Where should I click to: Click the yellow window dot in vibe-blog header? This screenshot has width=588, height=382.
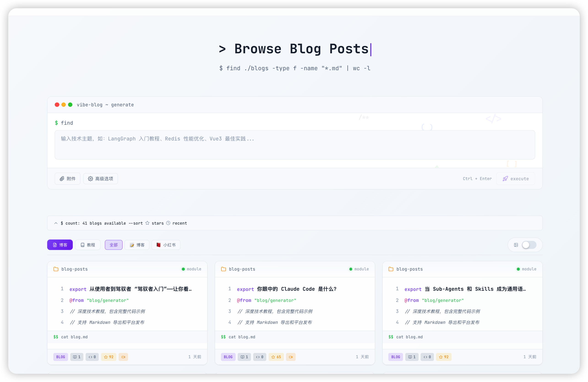coord(63,105)
